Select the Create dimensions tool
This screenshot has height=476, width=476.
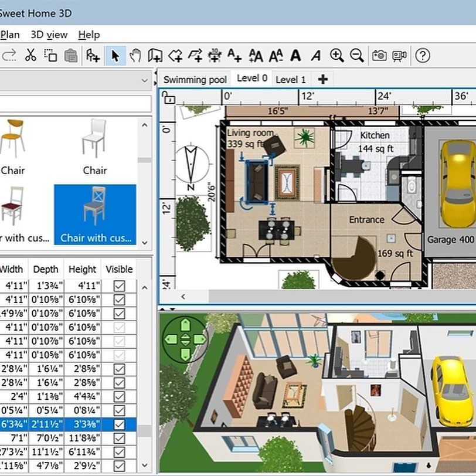[215, 56]
